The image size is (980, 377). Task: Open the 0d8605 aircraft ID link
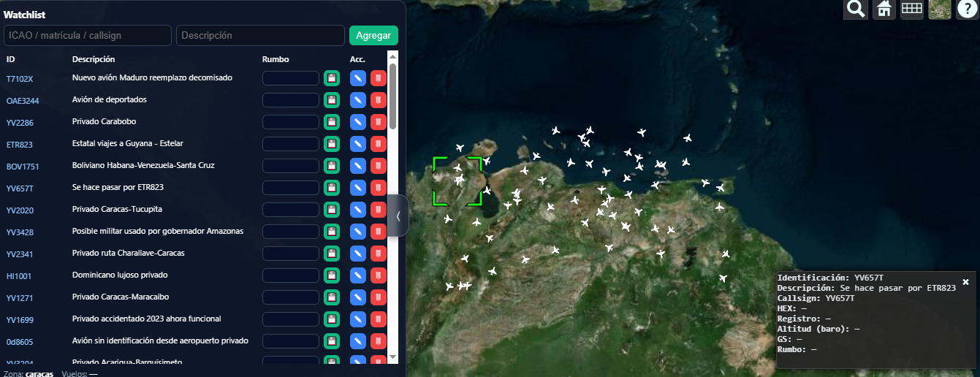point(20,341)
